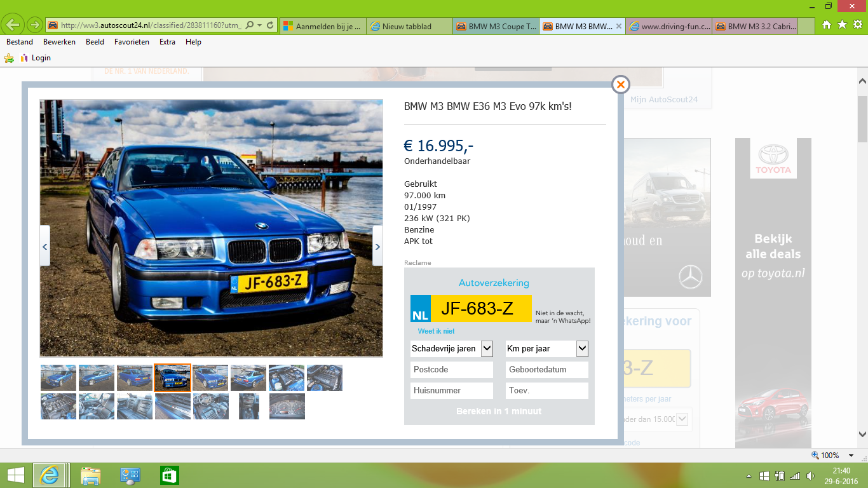Click the battery tray icon
The height and width of the screenshot is (488, 868).
click(780, 475)
